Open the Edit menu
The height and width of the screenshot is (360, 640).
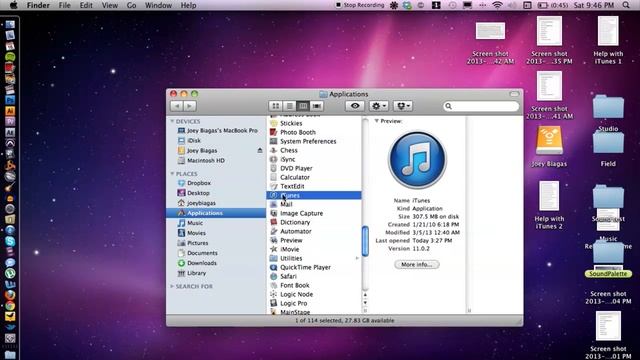(x=86, y=5)
